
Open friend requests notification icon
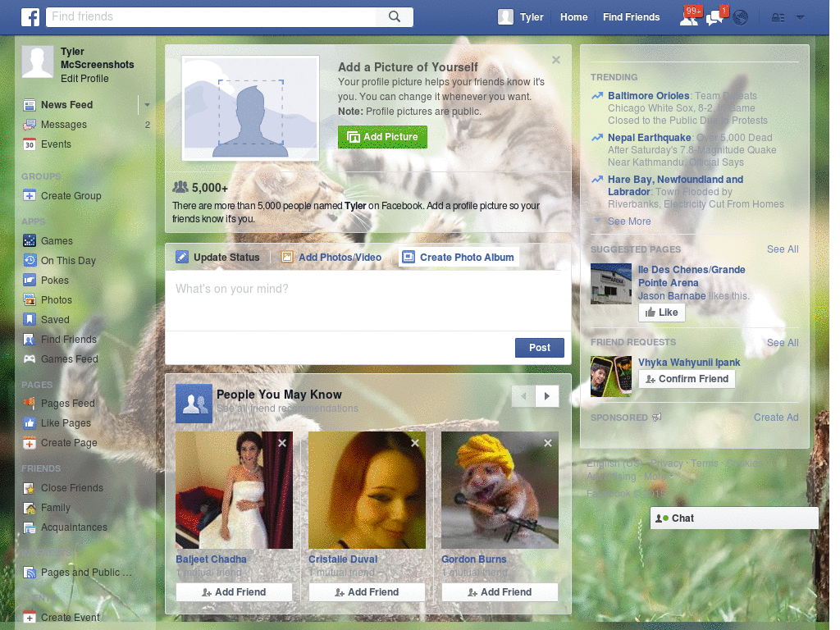689,18
